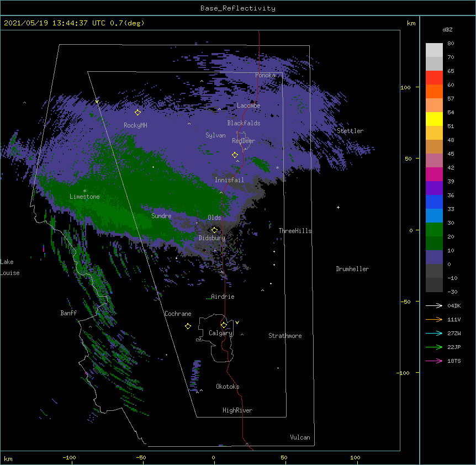Select the yellow diamond marker between Olds and Didsbury
The image size is (476, 465).
pyautogui.click(x=214, y=230)
